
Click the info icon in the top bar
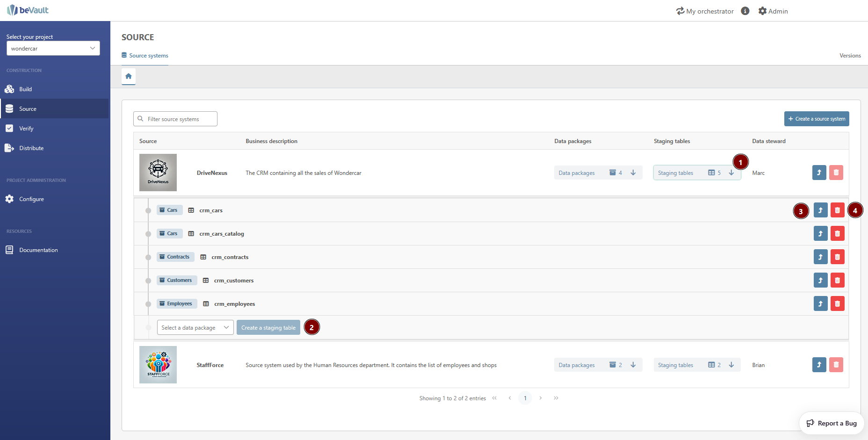pyautogui.click(x=745, y=11)
